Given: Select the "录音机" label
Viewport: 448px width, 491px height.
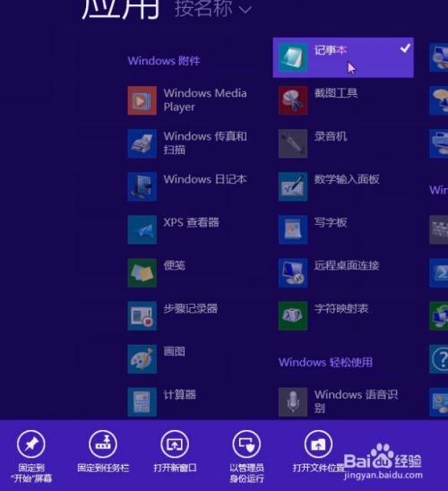Looking at the screenshot, I should pos(331,136).
